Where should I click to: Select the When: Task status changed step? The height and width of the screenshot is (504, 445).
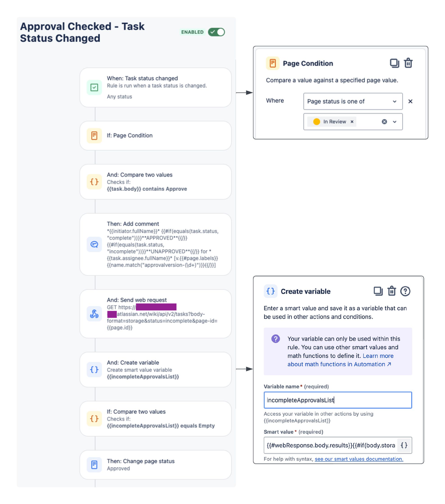(x=156, y=87)
